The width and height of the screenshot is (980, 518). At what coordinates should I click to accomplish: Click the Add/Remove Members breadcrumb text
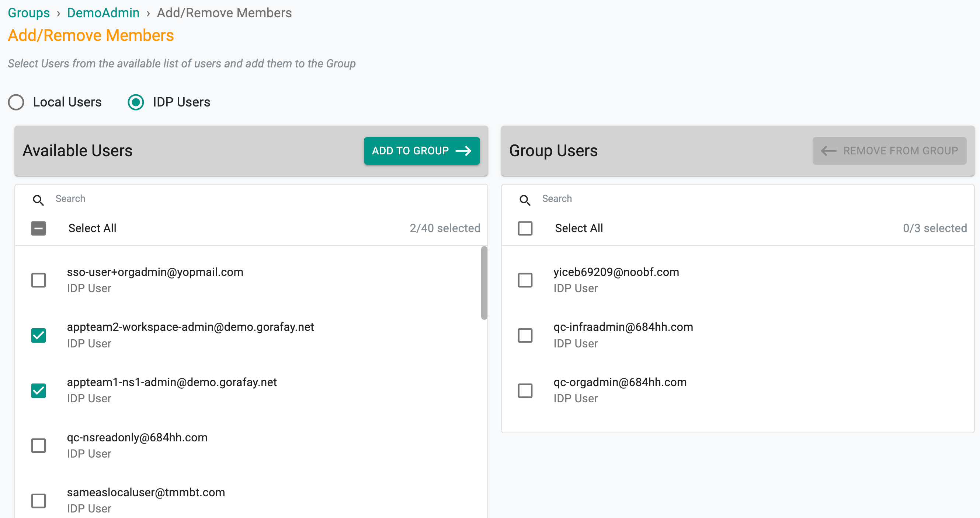pos(225,13)
